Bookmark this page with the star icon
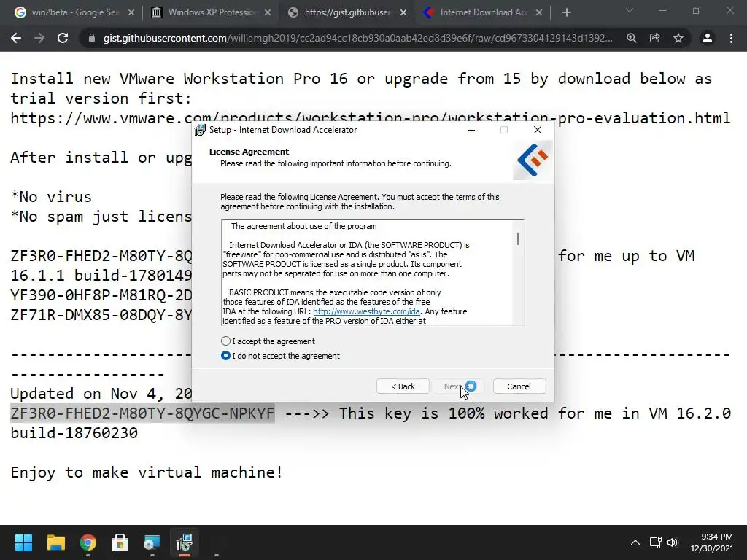 (678, 38)
